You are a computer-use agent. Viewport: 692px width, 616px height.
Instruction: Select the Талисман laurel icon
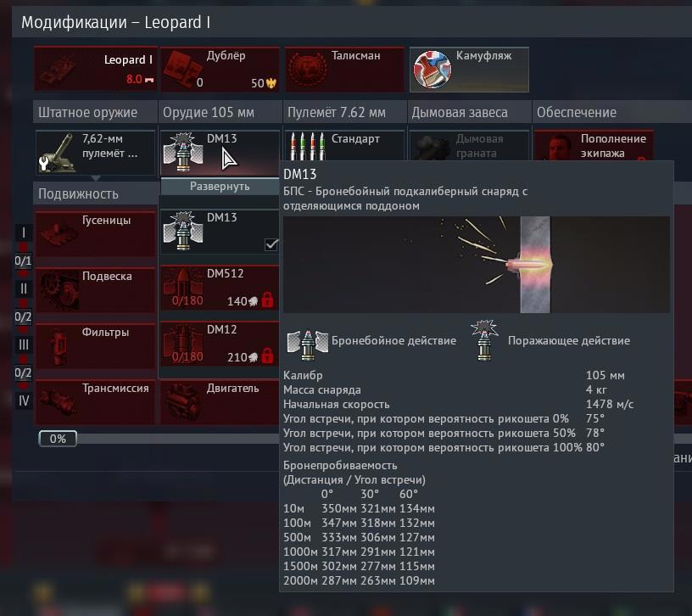307,69
